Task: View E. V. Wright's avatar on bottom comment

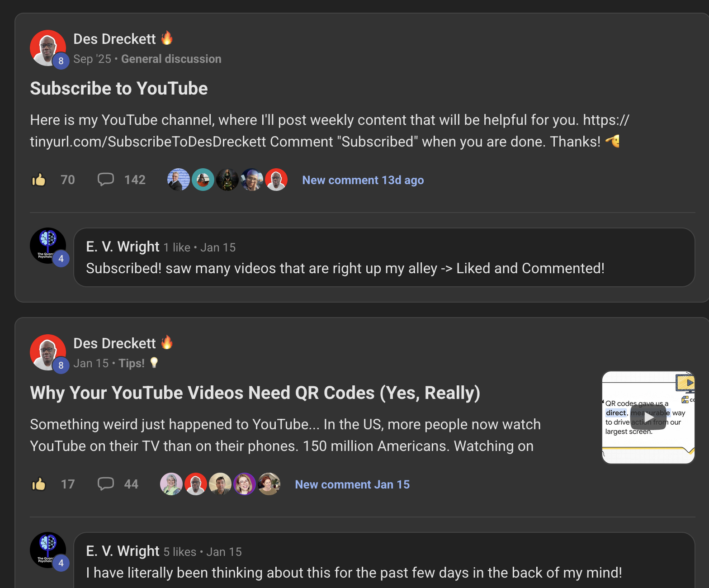Action: point(48,550)
